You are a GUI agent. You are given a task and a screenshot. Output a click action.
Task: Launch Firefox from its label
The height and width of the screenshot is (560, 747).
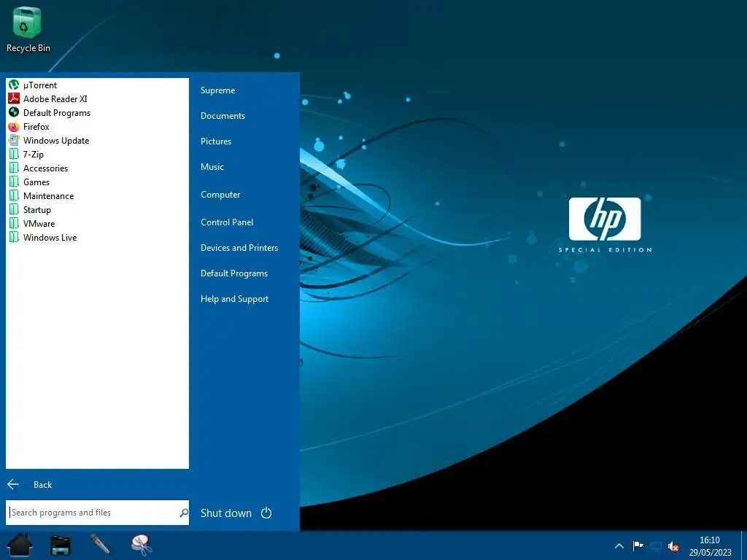[36, 127]
